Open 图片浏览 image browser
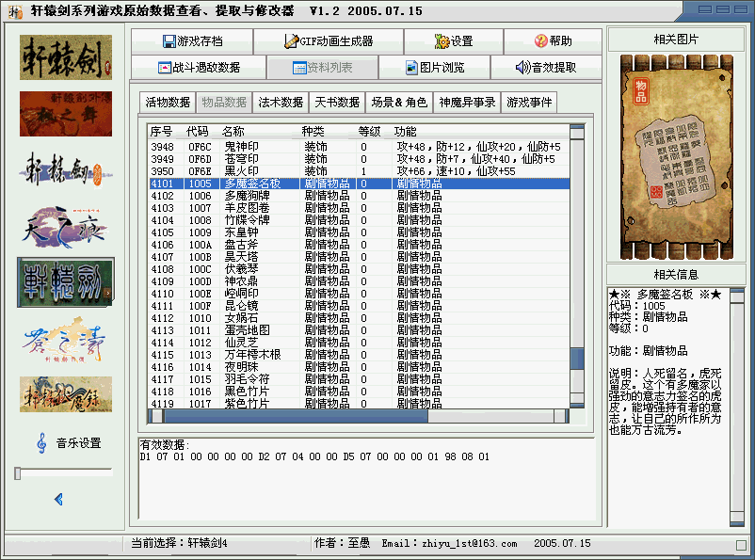Image resolution: width=755 pixels, height=560 pixels. tap(435, 68)
